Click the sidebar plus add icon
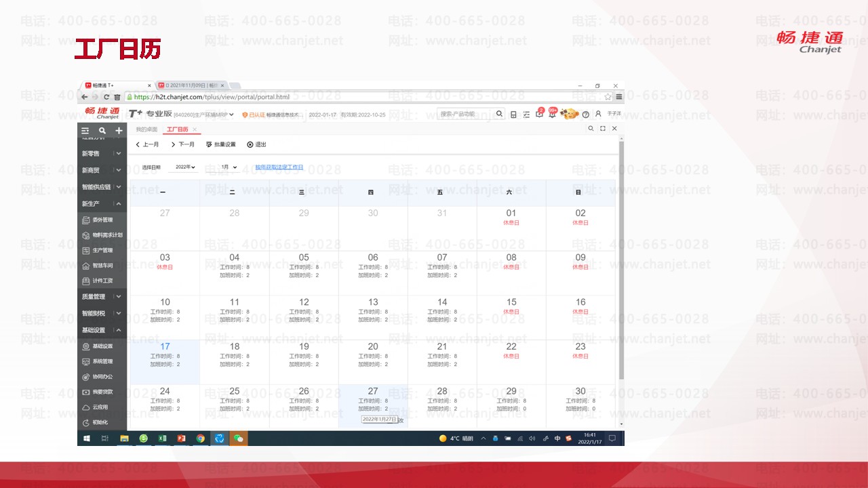This screenshot has height=488, width=868. (x=119, y=131)
